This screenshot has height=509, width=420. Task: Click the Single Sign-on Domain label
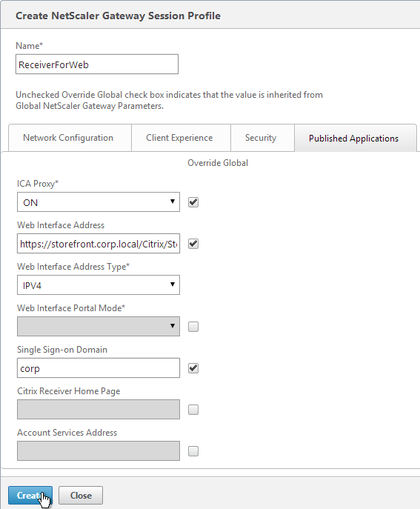62,350
